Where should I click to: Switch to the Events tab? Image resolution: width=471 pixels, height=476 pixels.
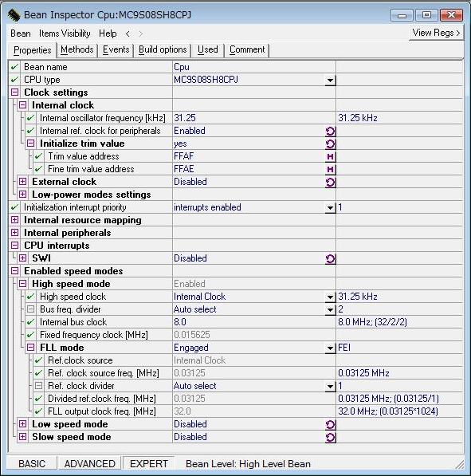pos(116,49)
